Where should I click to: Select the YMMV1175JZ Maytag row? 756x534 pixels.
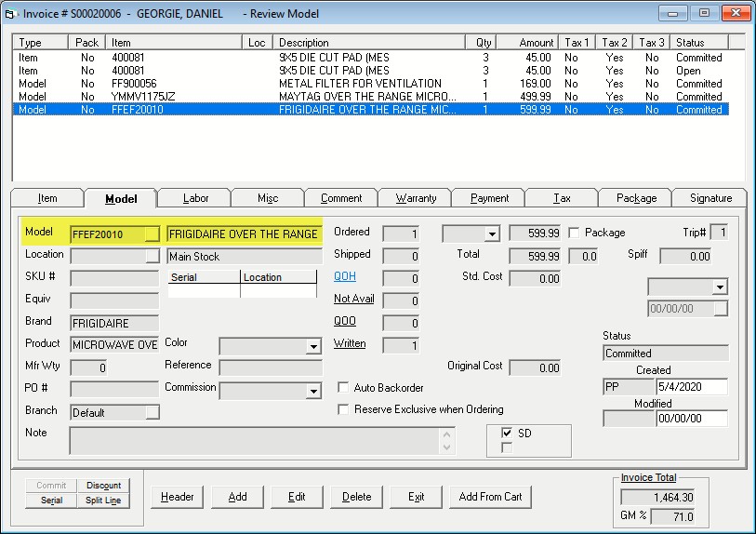pos(370,97)
